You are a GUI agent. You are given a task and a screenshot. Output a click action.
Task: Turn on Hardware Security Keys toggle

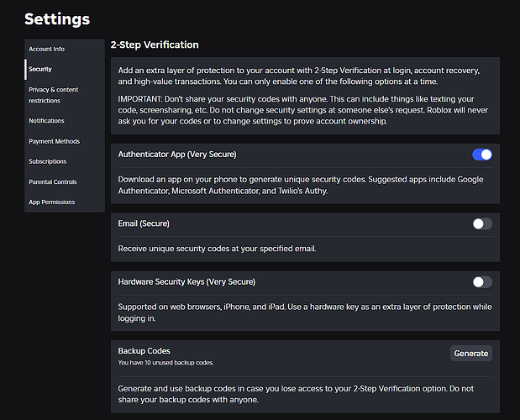pyautogui.click(x=482, y=282)
